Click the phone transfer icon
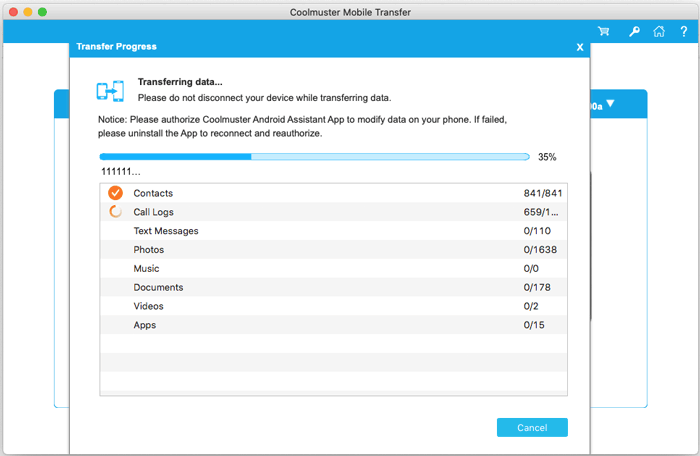The image size is (700, 456). point(110,91)
